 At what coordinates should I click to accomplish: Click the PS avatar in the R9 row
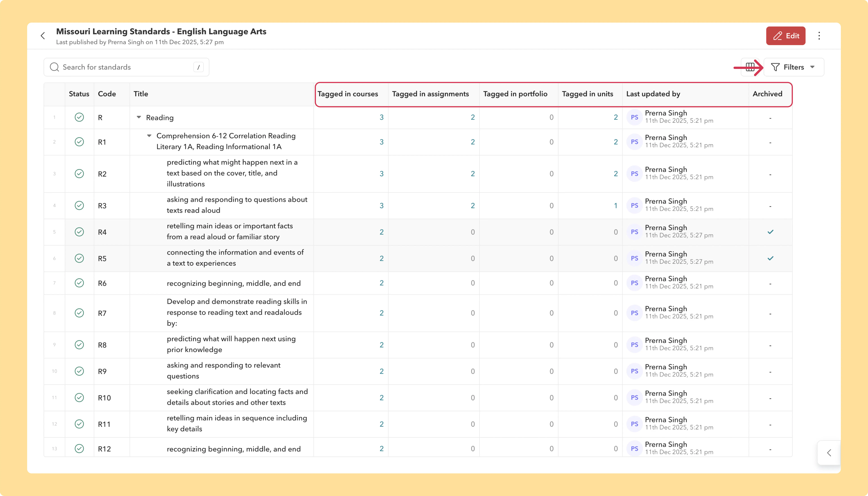[x=634, y=371]
